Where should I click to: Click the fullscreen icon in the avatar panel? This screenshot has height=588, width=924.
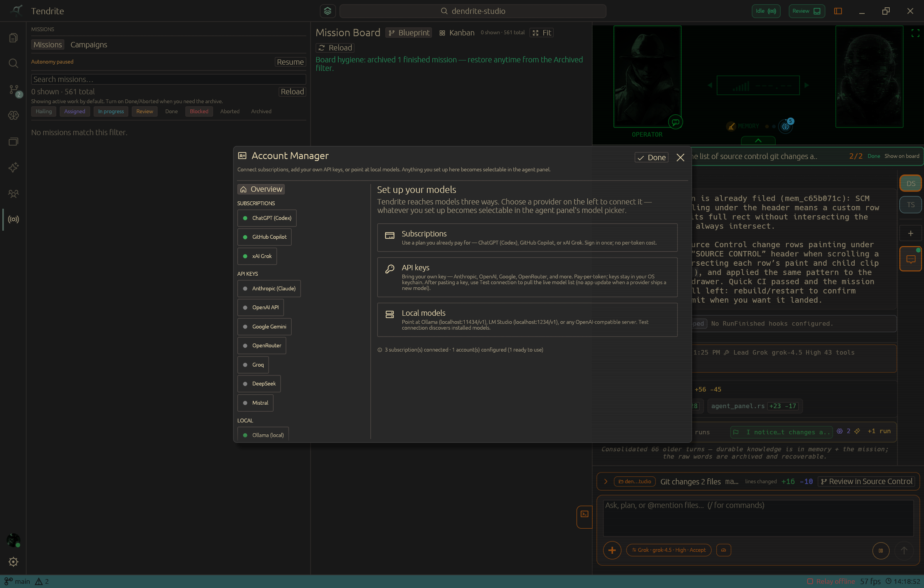tap(916, 34)
